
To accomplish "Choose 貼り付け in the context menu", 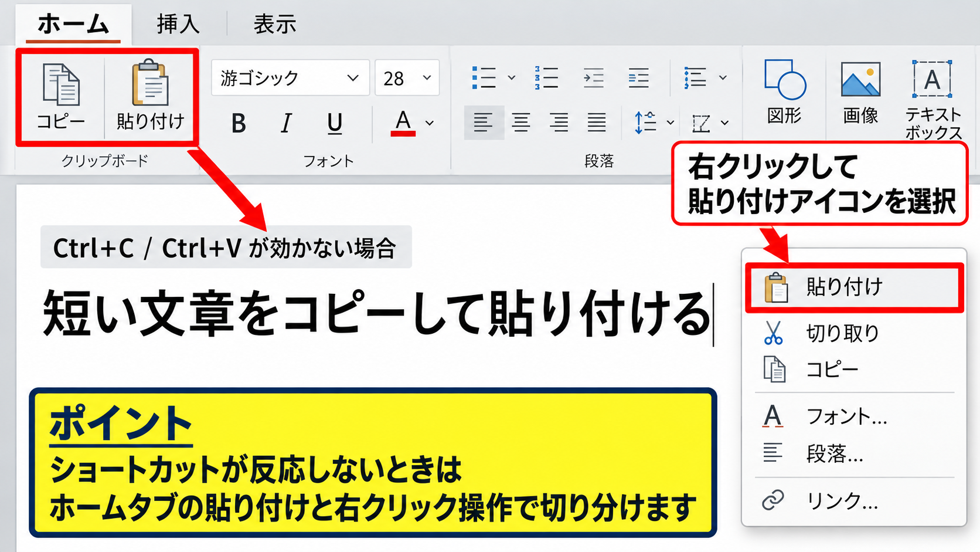I will tap(855, 287).
